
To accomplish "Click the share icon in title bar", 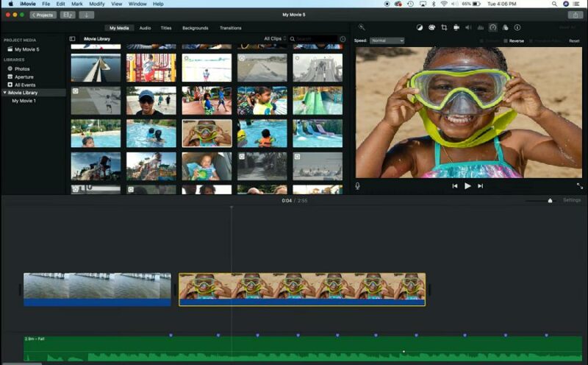I will (x=576, y=15).
